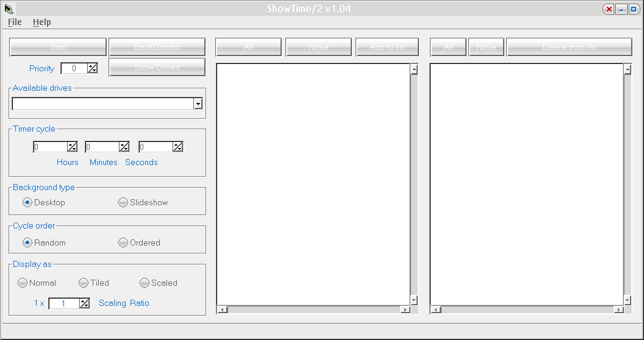Select Tiled display option
The width and height of the screenshot is (644, 340).
coord(84,283)
